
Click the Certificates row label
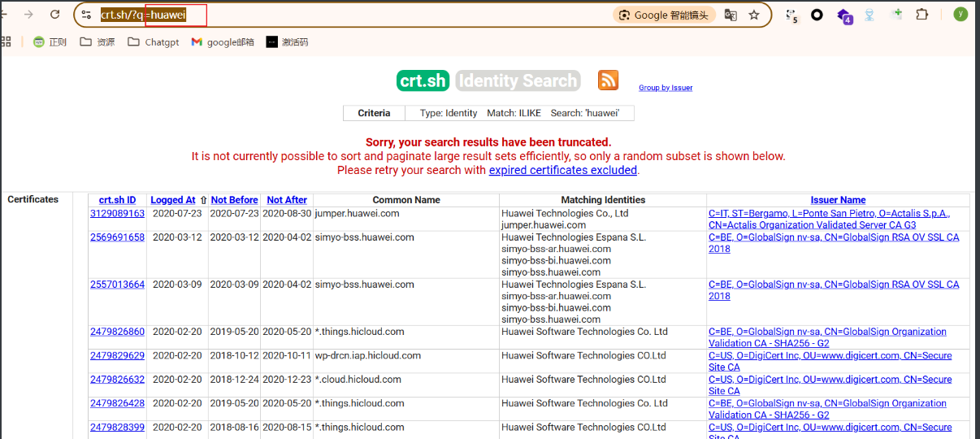(33, 199)
